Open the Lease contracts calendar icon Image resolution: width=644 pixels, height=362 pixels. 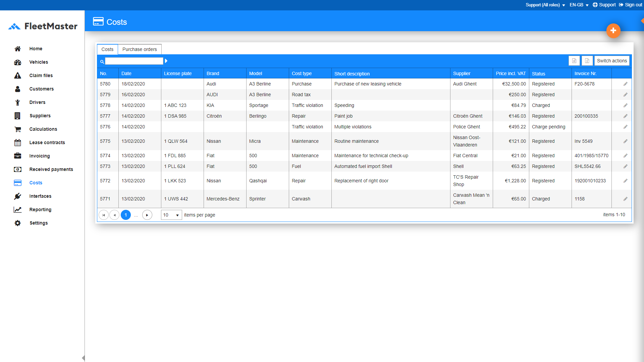tap(17, 142)
